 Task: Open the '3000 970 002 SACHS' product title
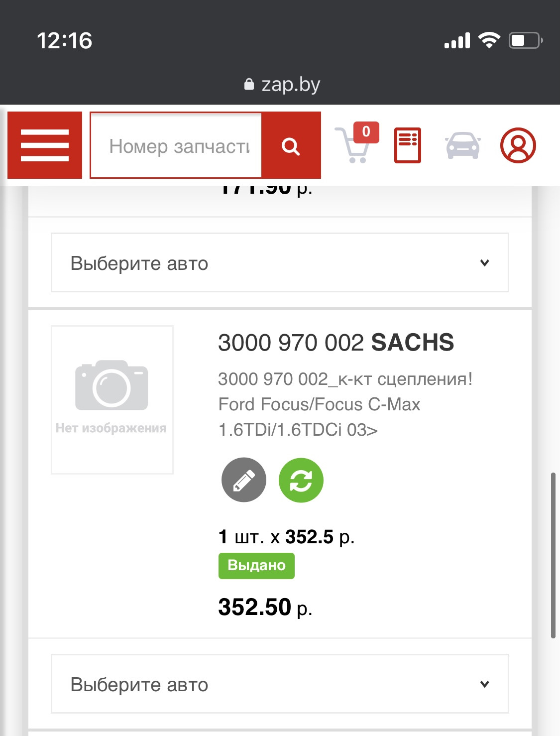(x=336, y=343)
